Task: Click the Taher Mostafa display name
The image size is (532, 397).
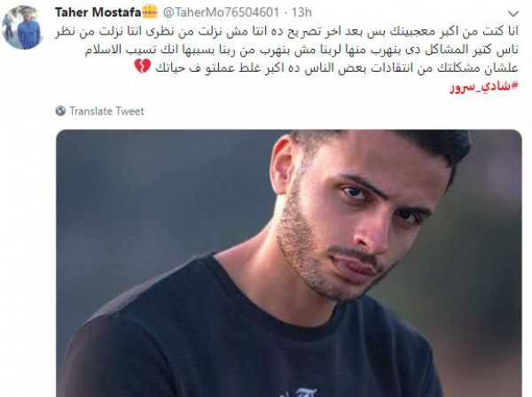Action: tap(98, 12)
